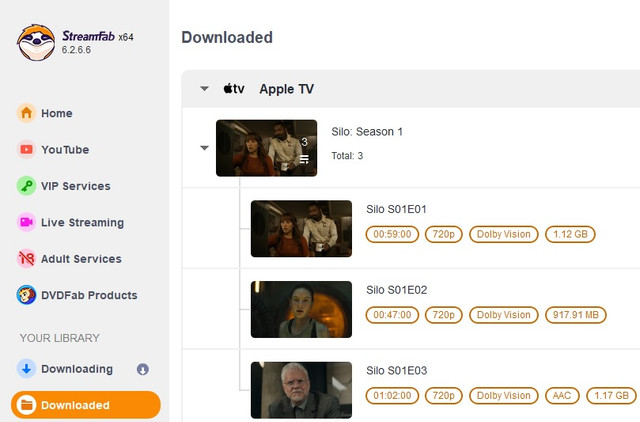Viewport: 640px width, 422px height.
Task: Open the Silo S01E02 thumbnail
Action: coord(301,309)
